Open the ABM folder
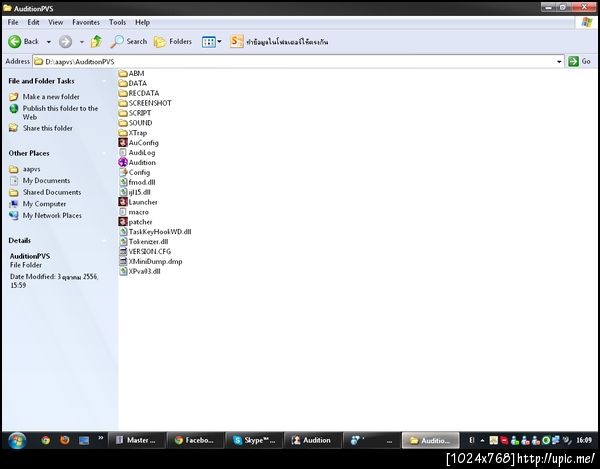This screenshot has width=600, height=469. [131, 73]
